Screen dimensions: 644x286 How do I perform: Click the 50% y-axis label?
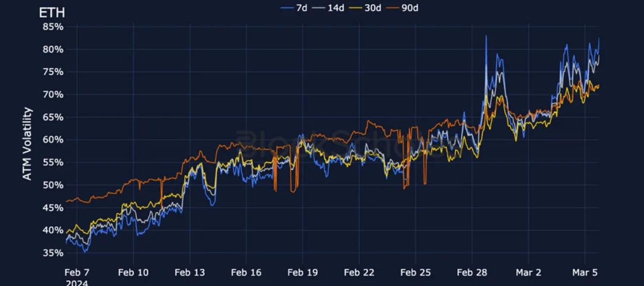point(53,185)
